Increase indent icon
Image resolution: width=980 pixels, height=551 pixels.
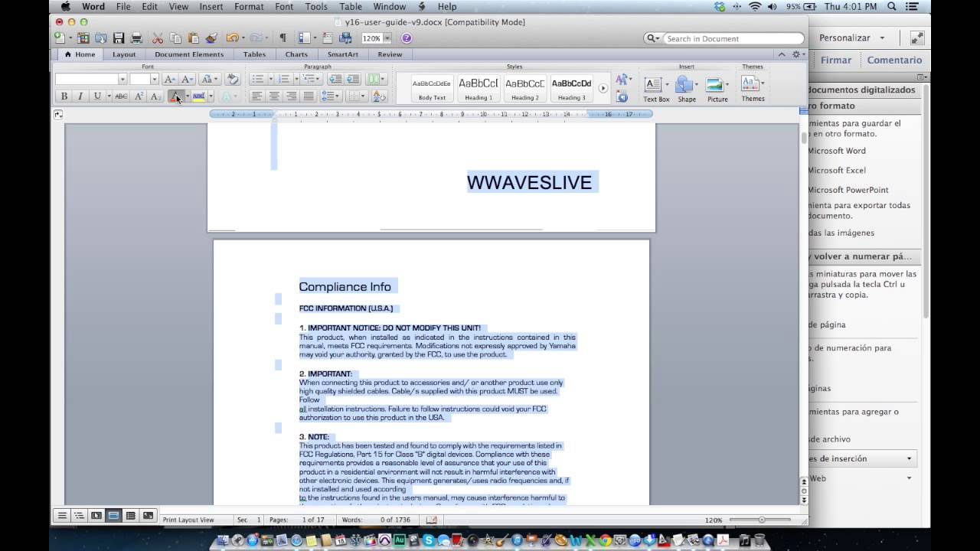tap(352, 79)
